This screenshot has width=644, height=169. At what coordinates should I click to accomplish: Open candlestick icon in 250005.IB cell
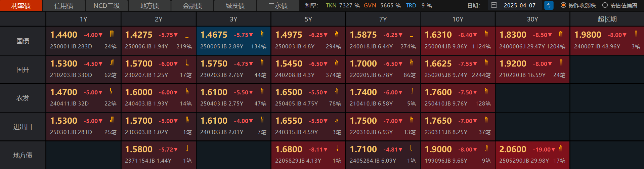[x=262, y=34]
